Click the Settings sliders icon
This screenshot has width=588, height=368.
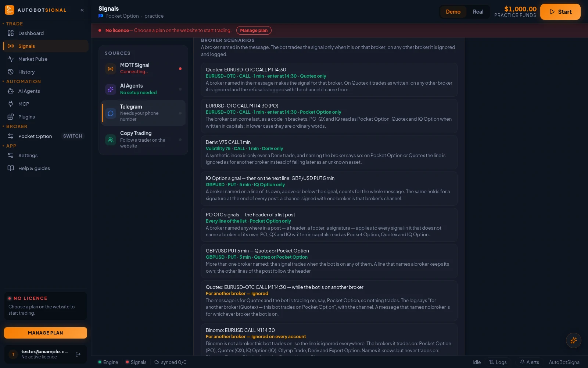11,155
